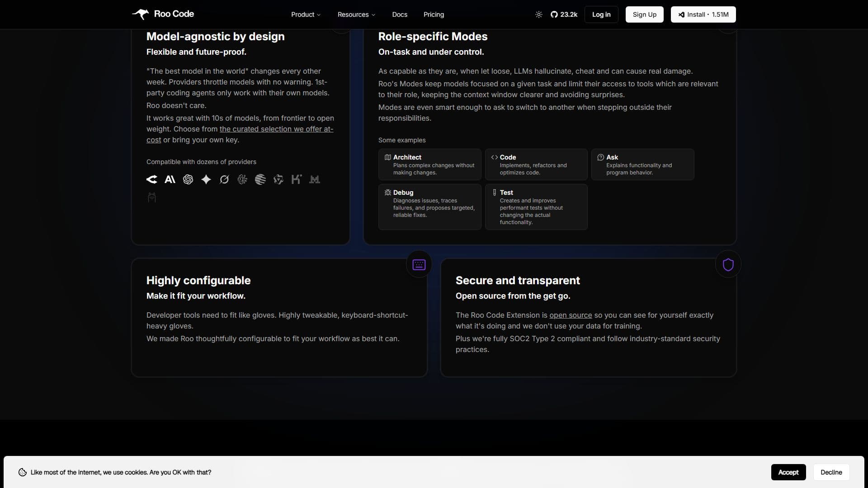Toggle the light/dark theme sun icon
The image size is (868, 488).
539,14
